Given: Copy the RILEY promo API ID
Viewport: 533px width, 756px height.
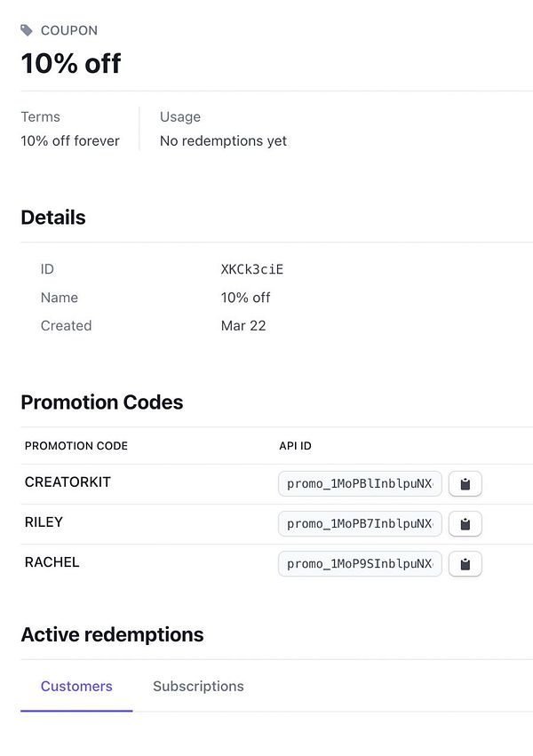Looking at the screenshot, I should pos(465,524).
